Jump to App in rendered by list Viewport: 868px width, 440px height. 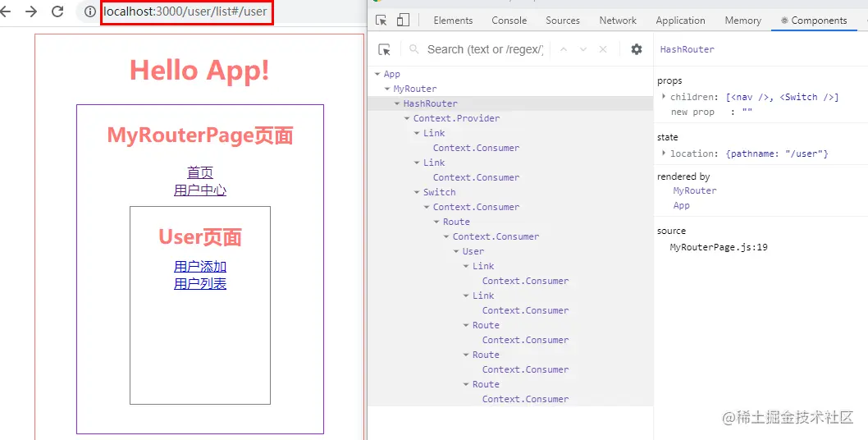coord(682,205)
